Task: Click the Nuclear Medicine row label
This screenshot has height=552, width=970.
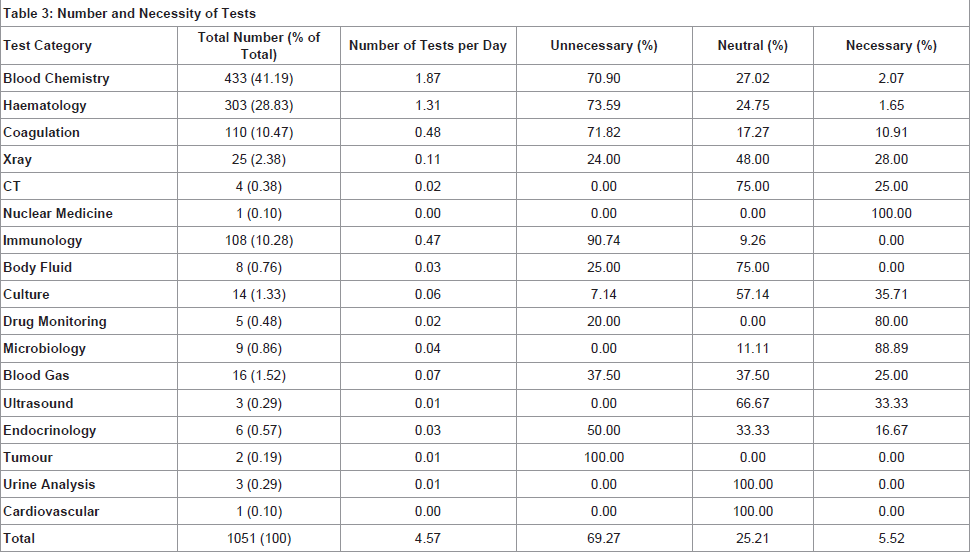Action: pyautogui.click(x=58, y=213)
